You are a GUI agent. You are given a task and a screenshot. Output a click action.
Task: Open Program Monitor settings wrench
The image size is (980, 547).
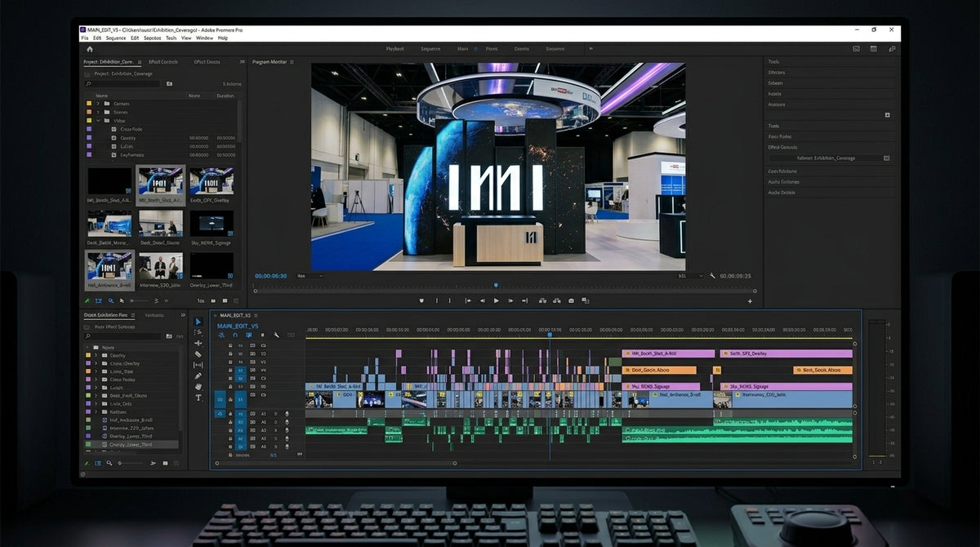712,276
